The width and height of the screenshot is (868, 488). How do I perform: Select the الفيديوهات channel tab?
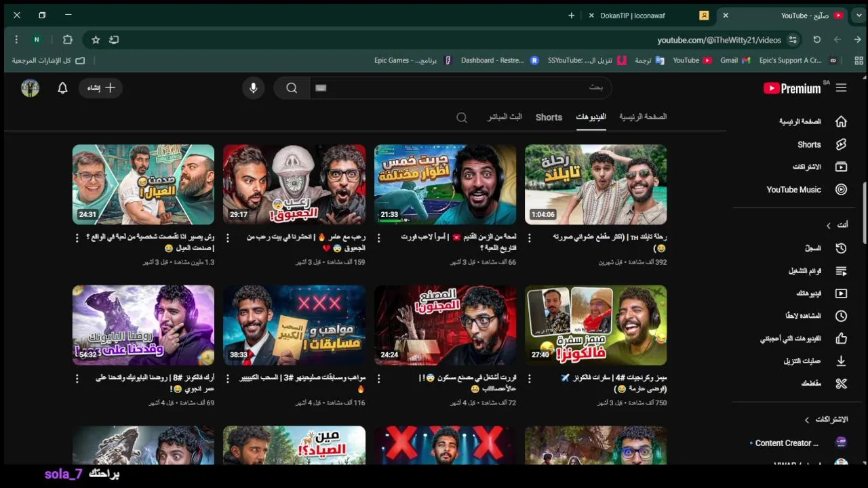(x=591, y=117)
